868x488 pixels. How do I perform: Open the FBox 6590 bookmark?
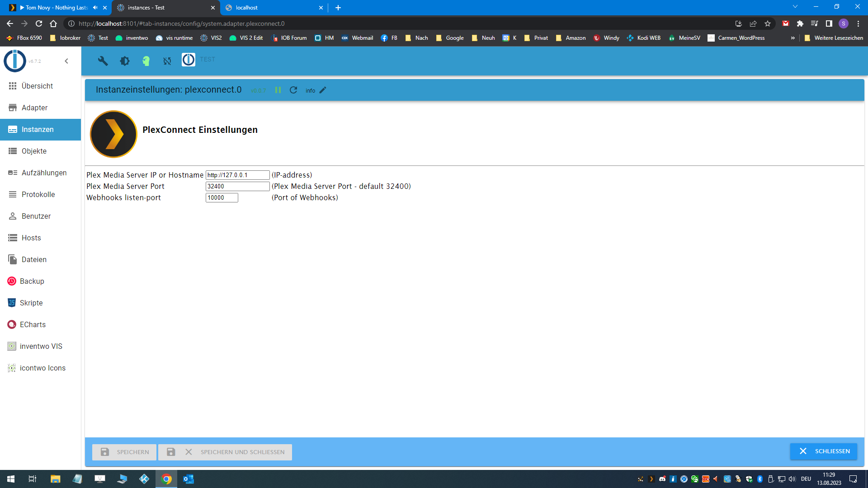pyautogui.click(x=24, y=38)
